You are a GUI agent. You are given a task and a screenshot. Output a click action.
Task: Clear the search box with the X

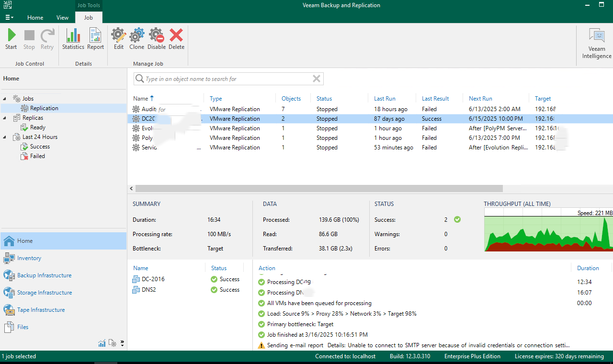316,79
